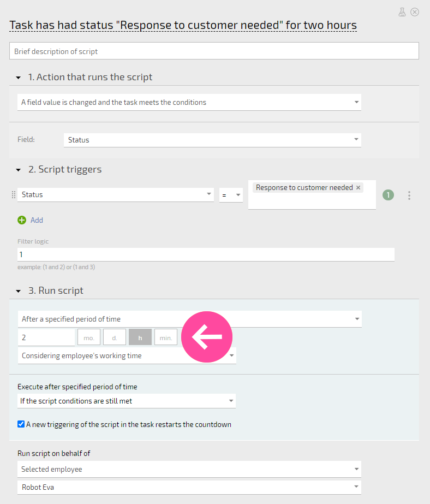Click the Add link under triggers
This screenshot has height=504, width=430.
pyautogui.click(x=37, y=220)
